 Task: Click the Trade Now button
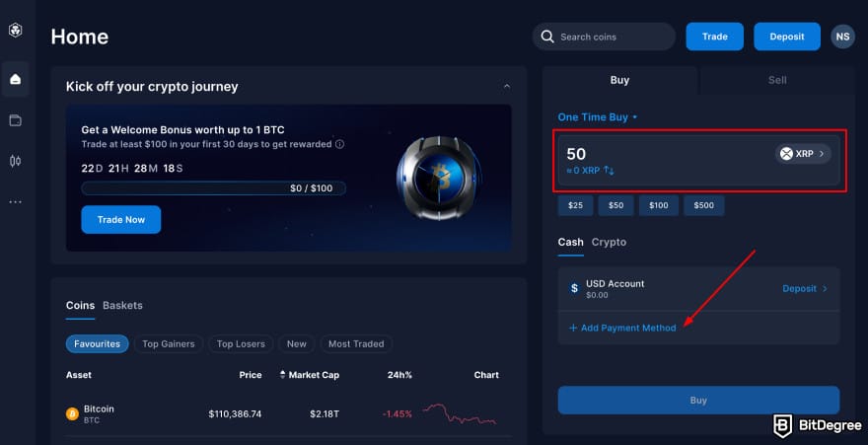pos(120,220)
